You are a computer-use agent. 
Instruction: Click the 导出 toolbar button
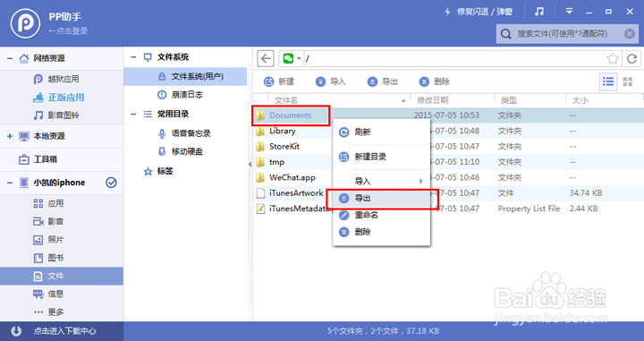click(x=383, y=81)
